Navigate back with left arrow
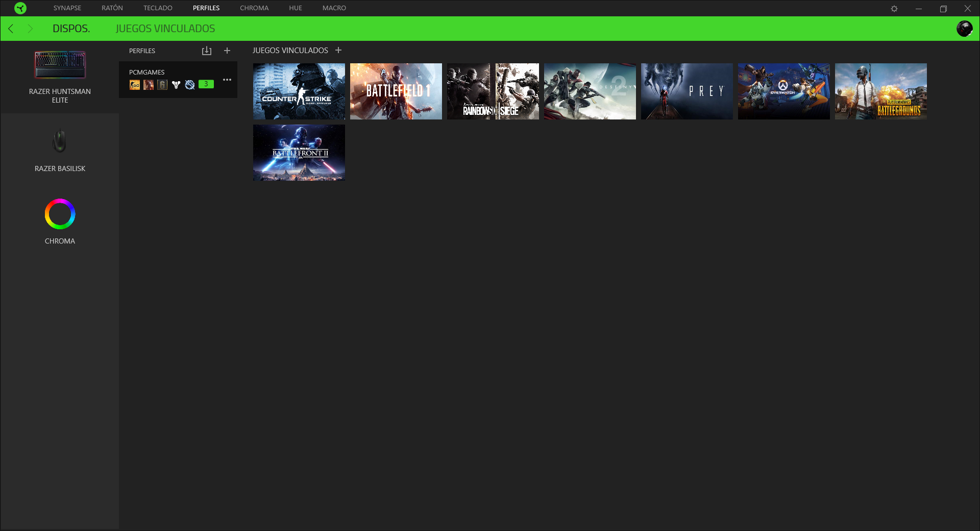980x531 pixels. 11,29
